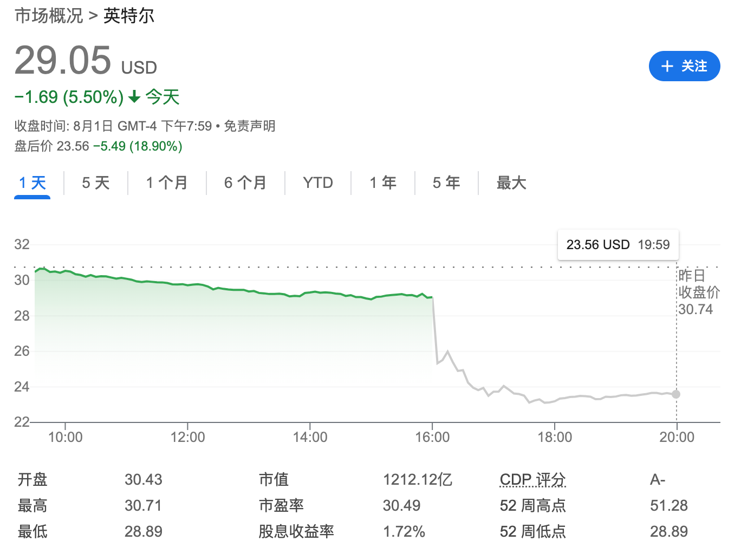This screenshot has height=560, width=754.
Task: Open the 1 个月 chart range
Action: coord(167,183)
